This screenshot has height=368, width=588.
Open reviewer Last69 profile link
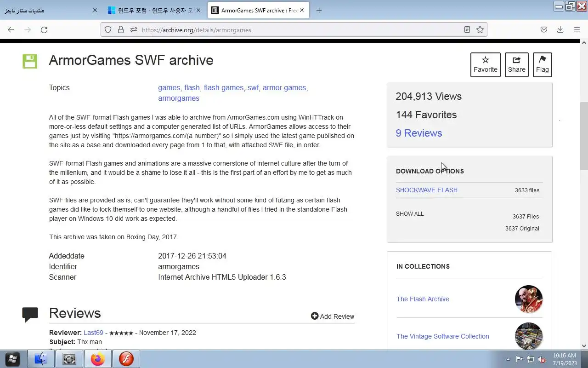[x=93, y=333]
